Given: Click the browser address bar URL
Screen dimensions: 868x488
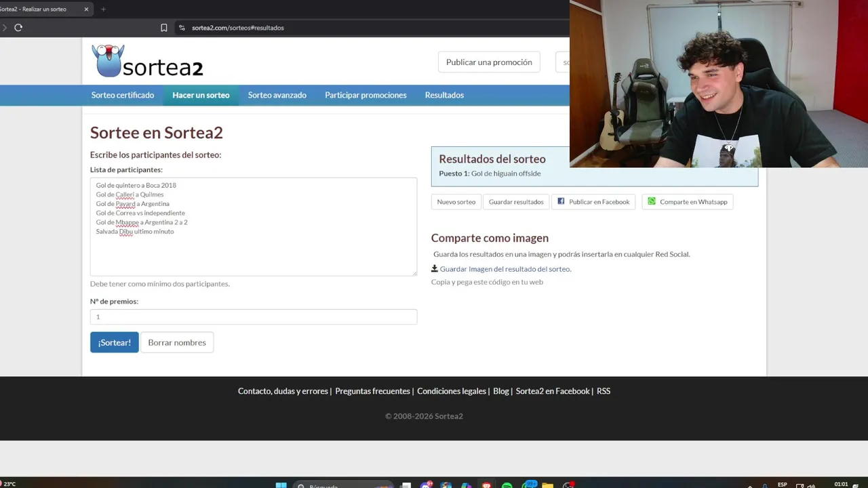Looking at the screenshot, I should pyautogui.click(x=238, y=28).
